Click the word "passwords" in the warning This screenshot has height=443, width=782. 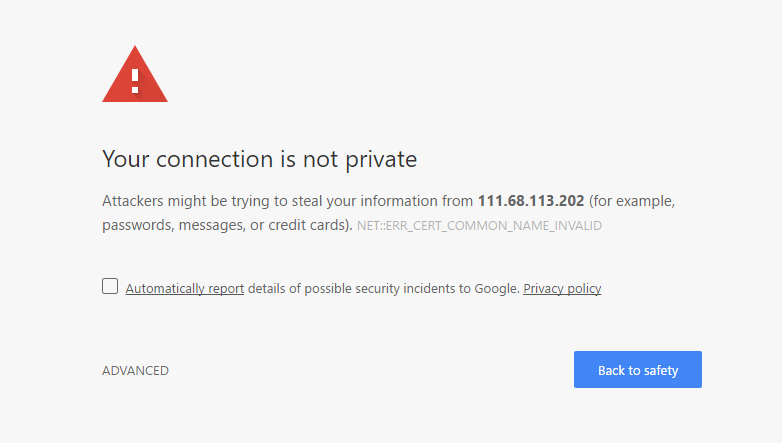point(137,225)
